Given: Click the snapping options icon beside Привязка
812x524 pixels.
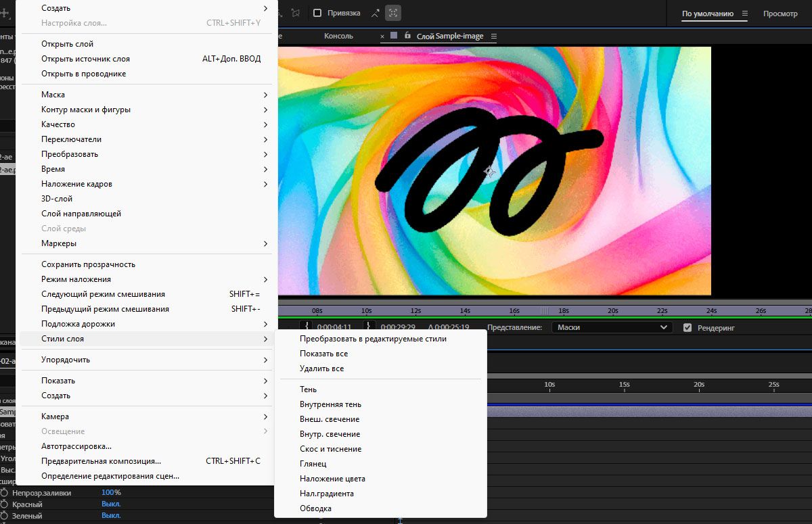Looking at the screenshot, I should 376,13.
